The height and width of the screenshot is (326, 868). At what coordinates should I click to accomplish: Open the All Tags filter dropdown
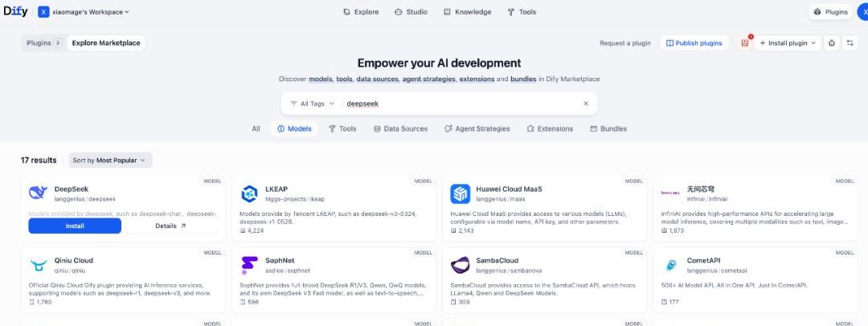point(312,104)
